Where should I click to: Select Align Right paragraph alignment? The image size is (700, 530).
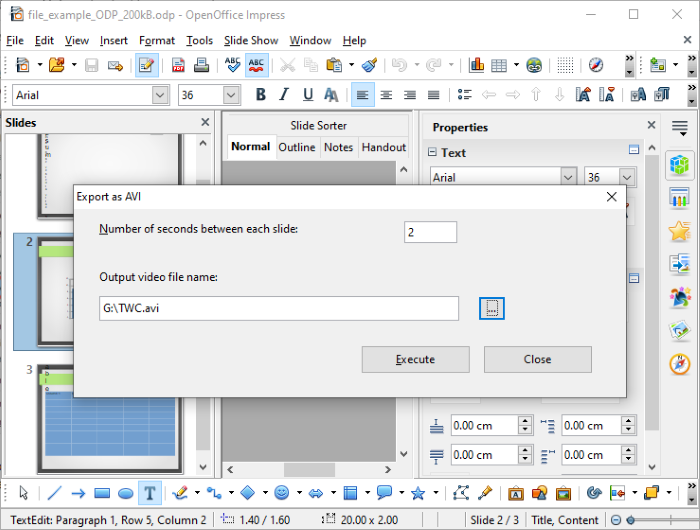410,95
